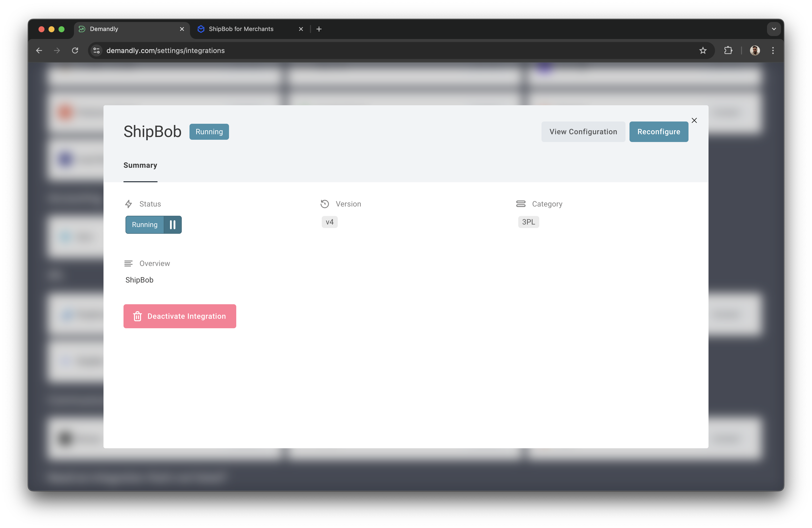Select the Demandly browser tab
This screenshot has height=528, width=812.
(103, 29)
